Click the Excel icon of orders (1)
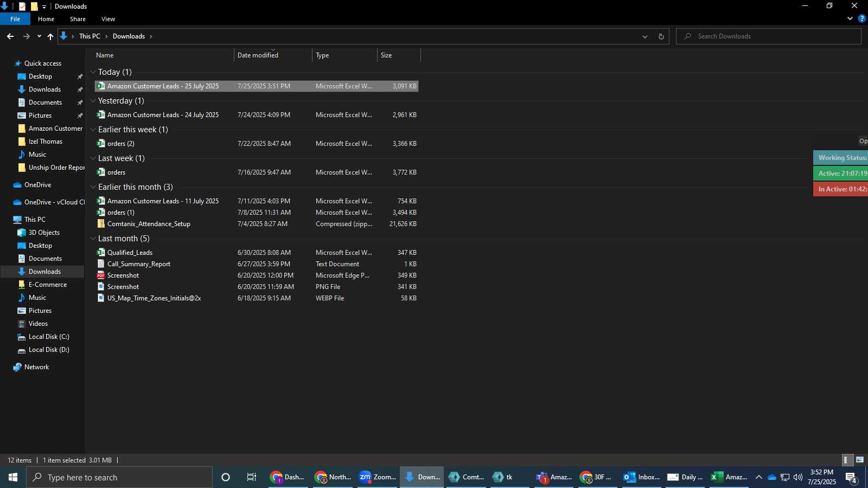The image size is (868, 488). tap(101, 213)
